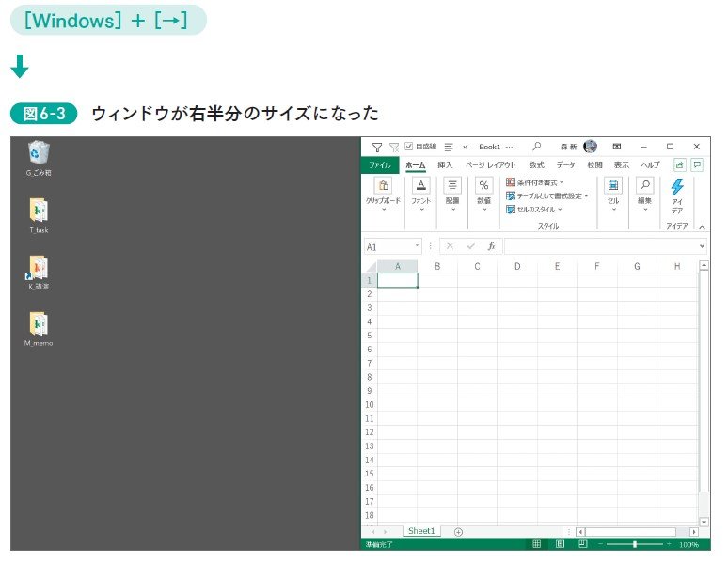
Task: Select column D header
Action: (x=517, y=266)
